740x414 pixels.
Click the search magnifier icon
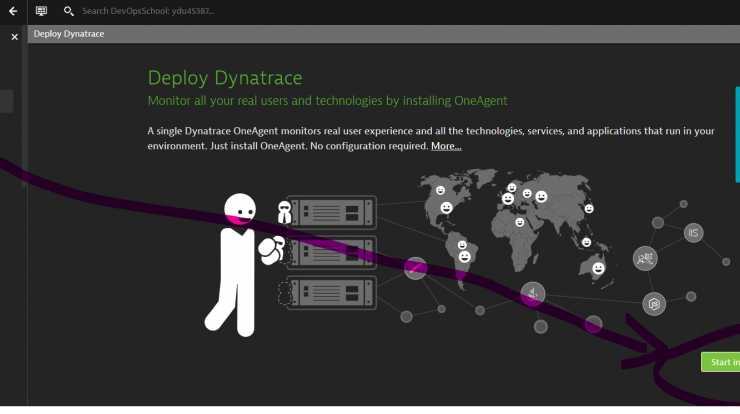[68, 11]
